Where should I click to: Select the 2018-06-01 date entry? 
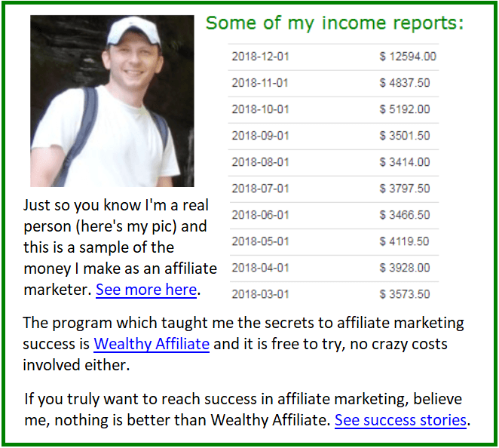point(260,215)
